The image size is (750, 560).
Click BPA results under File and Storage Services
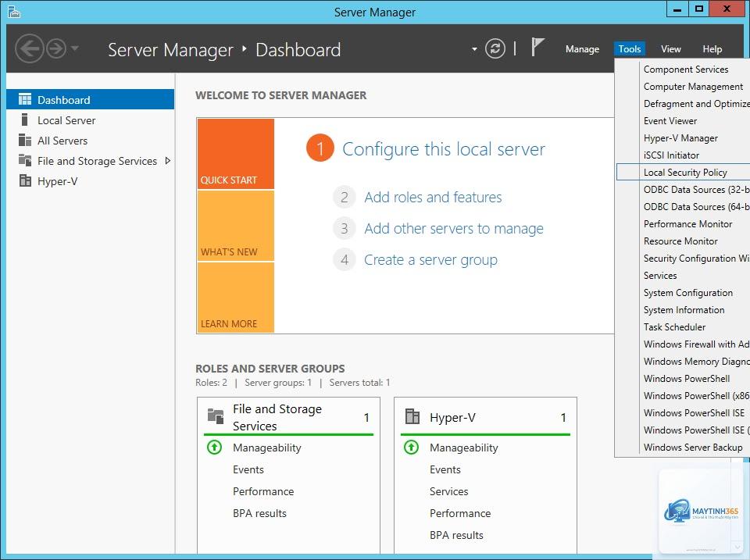[x=259, y=513]
